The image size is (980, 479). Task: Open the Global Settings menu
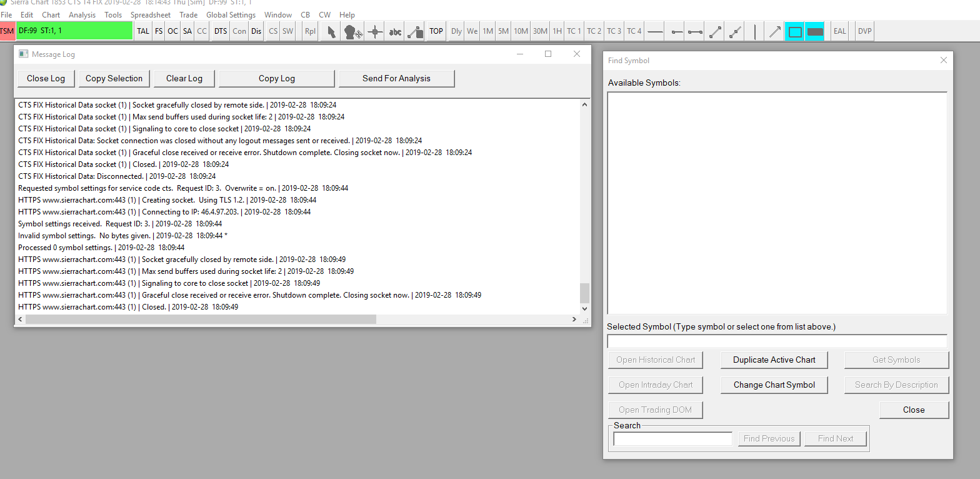[231, 15]
